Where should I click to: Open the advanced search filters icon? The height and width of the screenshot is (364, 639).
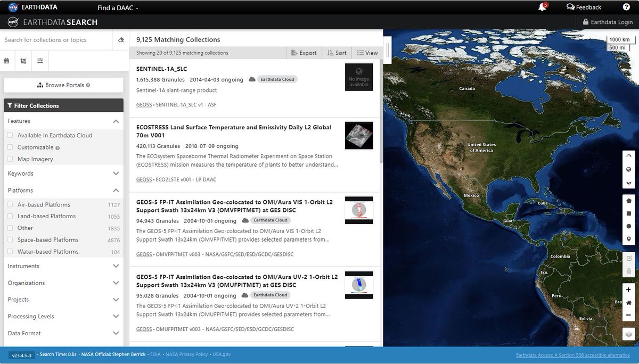40,61
